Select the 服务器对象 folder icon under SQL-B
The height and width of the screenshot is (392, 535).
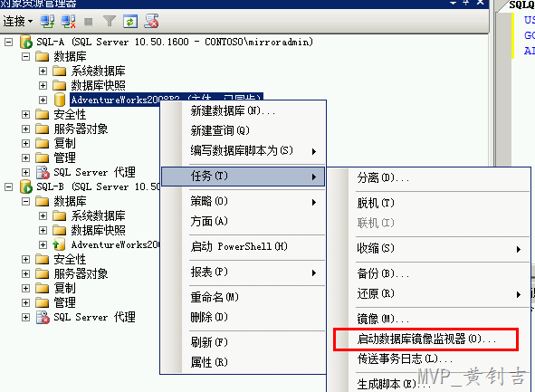(x=43, y=273)
